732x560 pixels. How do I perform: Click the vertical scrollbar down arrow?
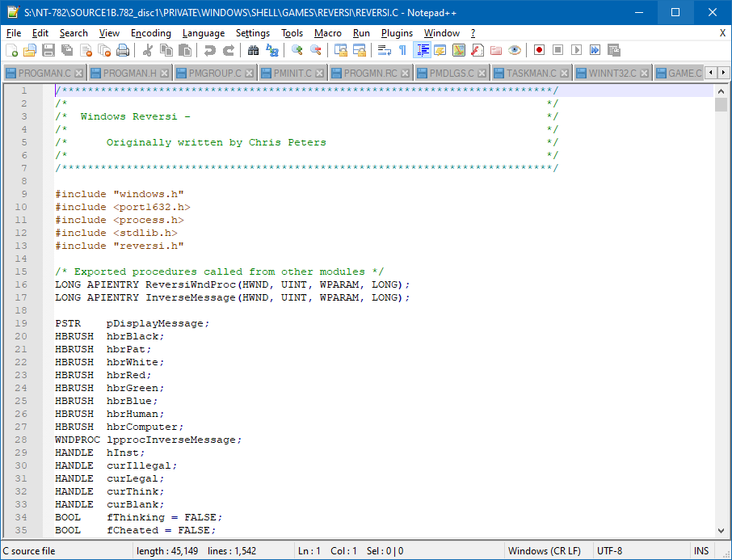click(721, 531)
